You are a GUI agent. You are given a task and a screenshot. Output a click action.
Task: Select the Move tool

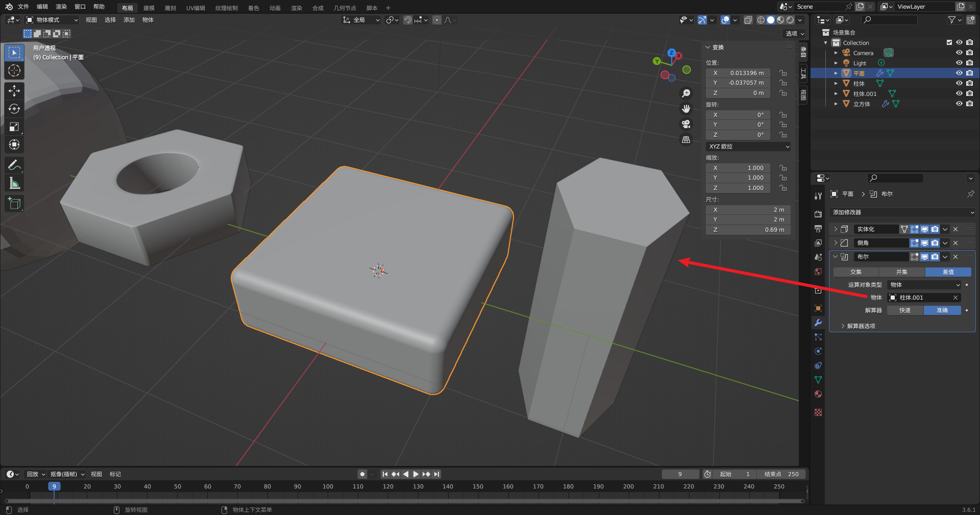pos(14,91)
